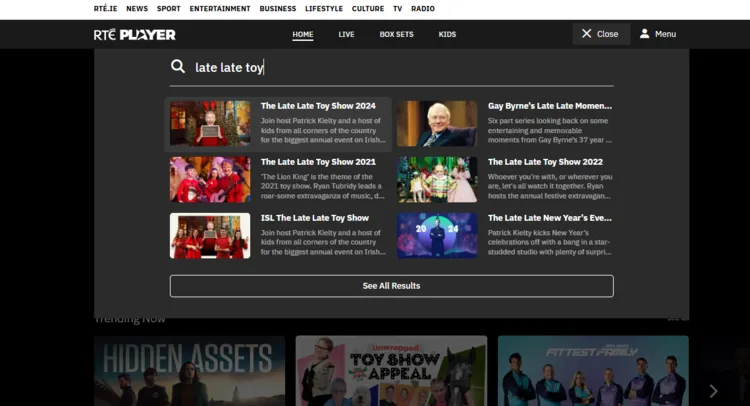Open ENTERTAINMENT in top bar

(220, 9)
